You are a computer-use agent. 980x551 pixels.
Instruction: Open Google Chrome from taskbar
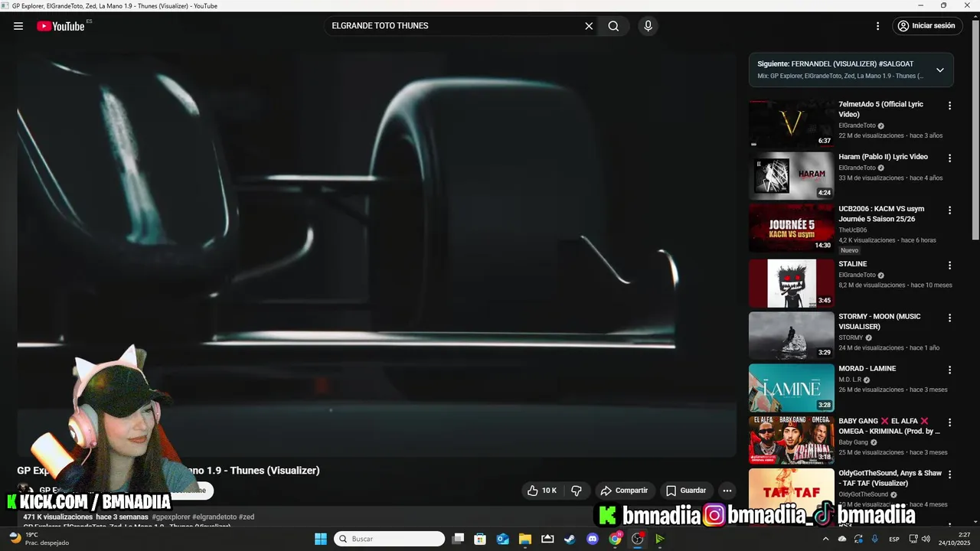(616, 539)
